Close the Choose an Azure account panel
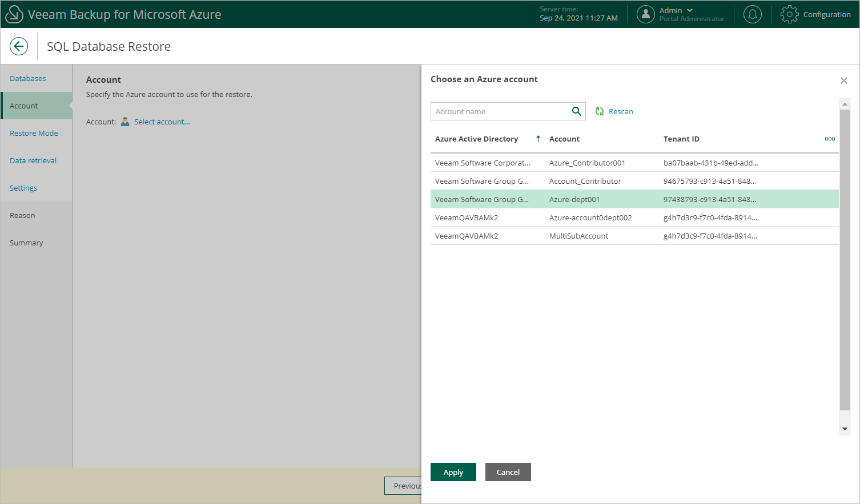This screenshot has width=860, height=504. [844, 80]
